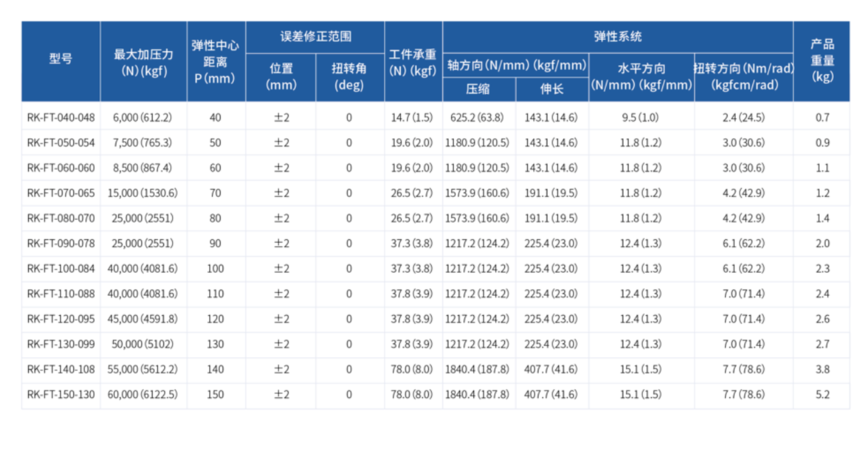Select the 弹性中心距离 P(mm) header cell

pos(214,59)
